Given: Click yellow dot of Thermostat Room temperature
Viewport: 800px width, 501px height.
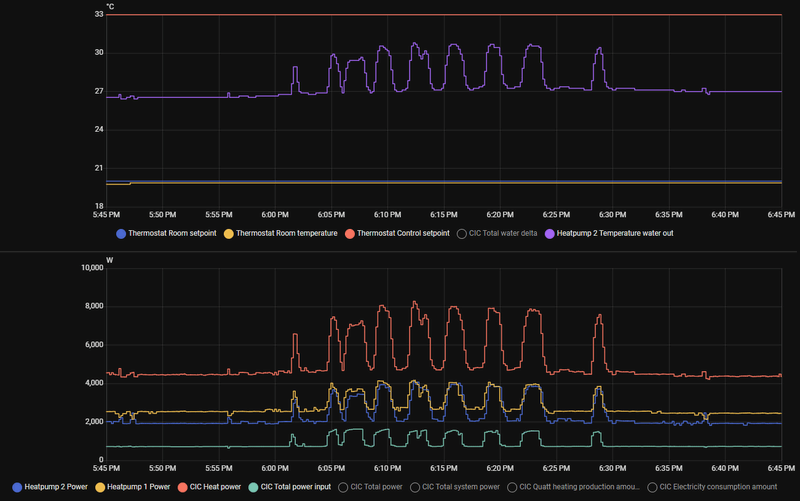Looking at the screenshot, I should click(229, 234).
